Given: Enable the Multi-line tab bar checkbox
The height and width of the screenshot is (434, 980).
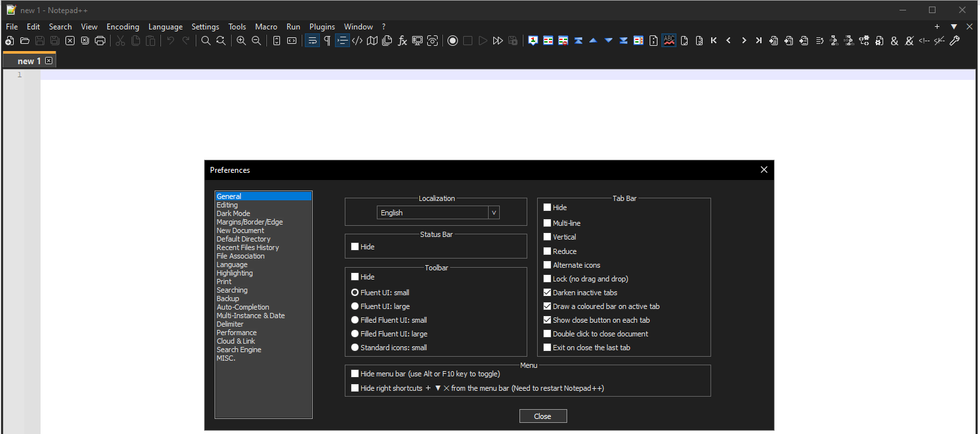Looking at the screenshot, I should [x=548, y=223].
